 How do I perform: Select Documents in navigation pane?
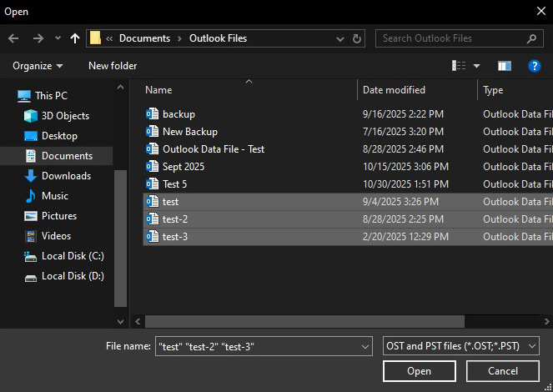(57, 156)
